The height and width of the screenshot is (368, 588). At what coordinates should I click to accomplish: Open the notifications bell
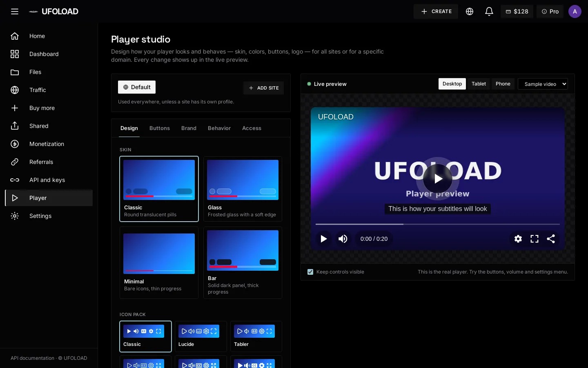pyautogui.click(x=489, y=11)
